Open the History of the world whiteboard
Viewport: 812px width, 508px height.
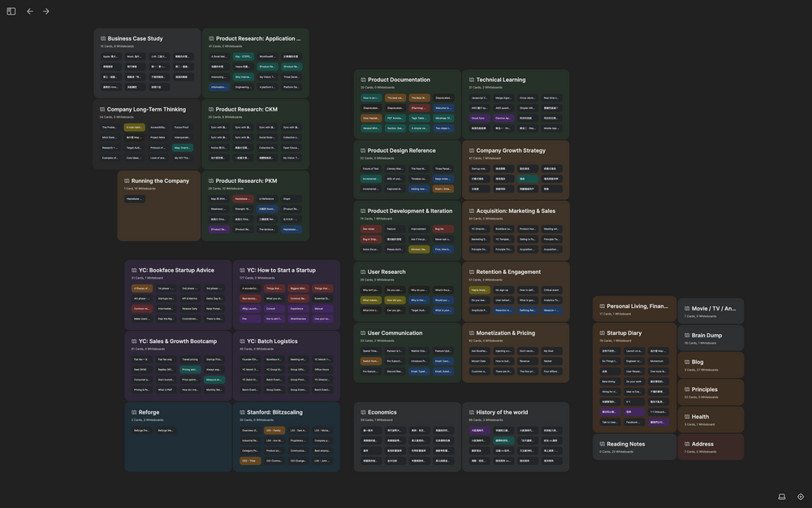pyautogui.click(x=502, y=412)
